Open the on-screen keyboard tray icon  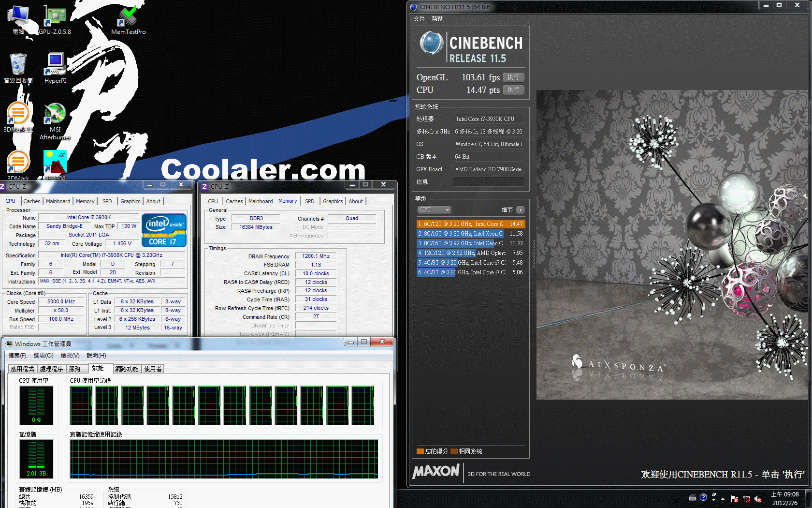693,497
